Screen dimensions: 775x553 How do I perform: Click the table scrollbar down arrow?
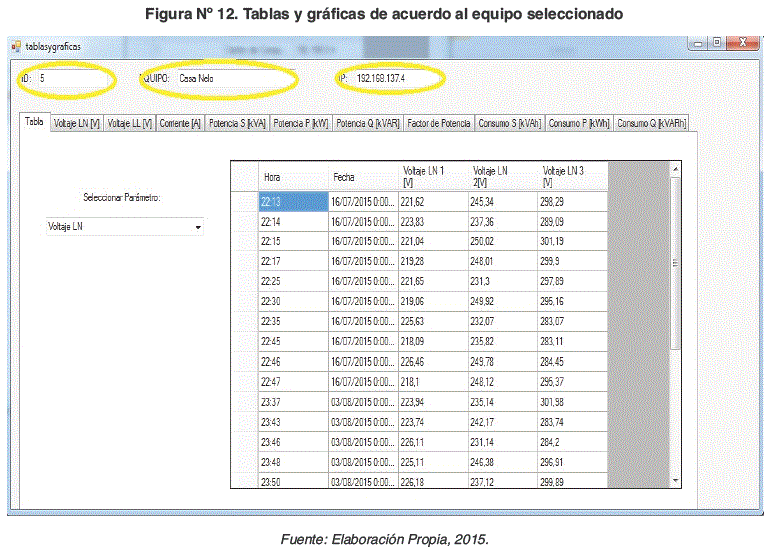pos(675,481)
